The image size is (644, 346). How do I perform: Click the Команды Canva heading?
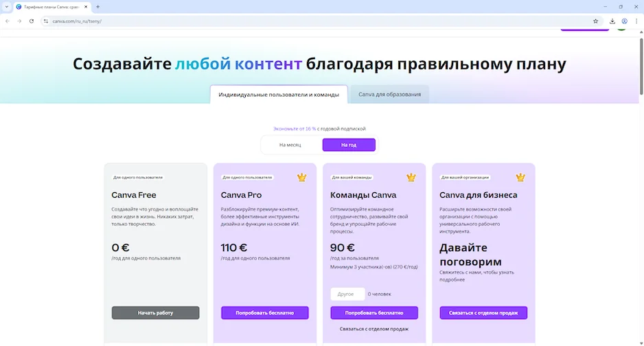(x=363, y=195)
